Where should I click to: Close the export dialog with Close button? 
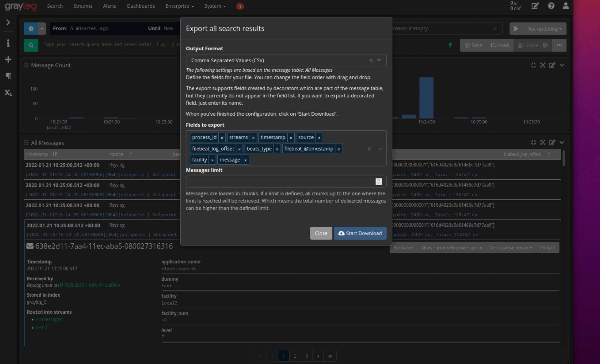pos(321,233)
